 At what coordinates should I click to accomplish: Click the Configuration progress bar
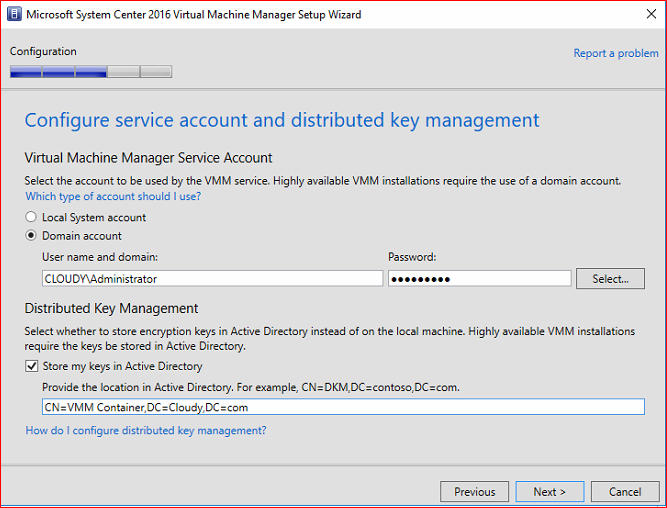coord(91,71)
